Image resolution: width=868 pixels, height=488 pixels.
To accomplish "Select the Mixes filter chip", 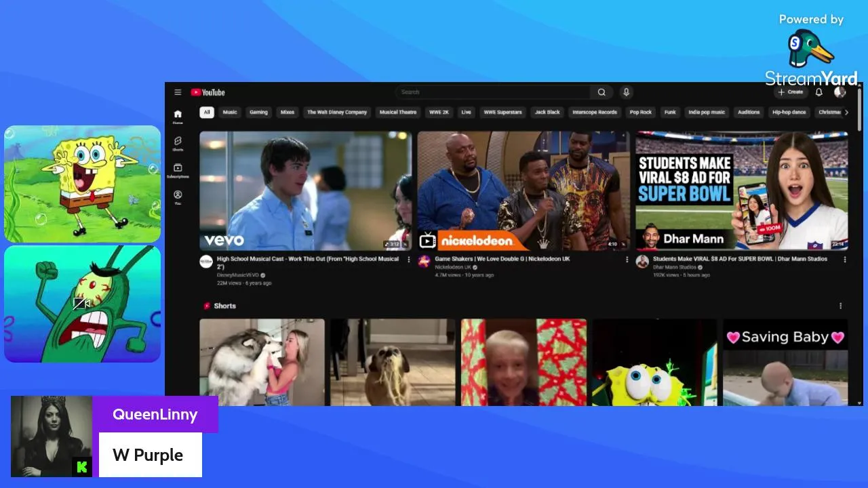I will point(288,113).
